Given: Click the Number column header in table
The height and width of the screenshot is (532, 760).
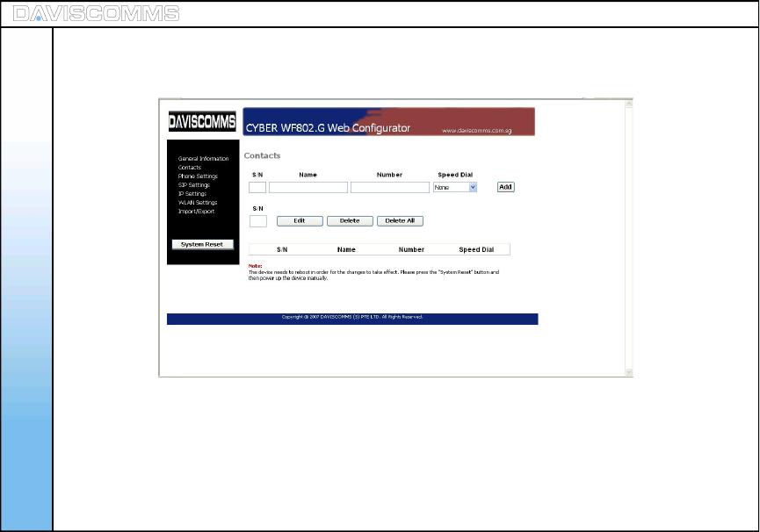Looking at the screenshot, I should tap(411, 250).
